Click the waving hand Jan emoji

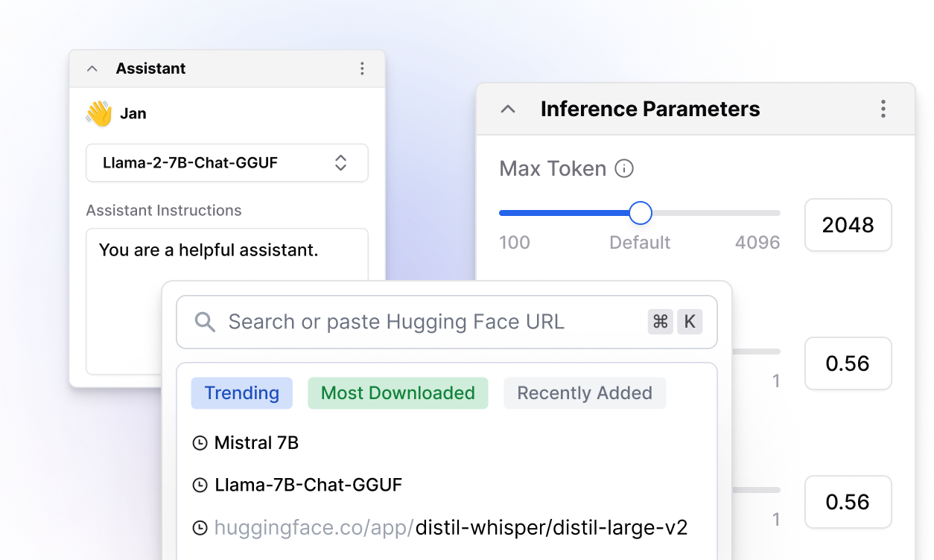click(x=99, y=114)
